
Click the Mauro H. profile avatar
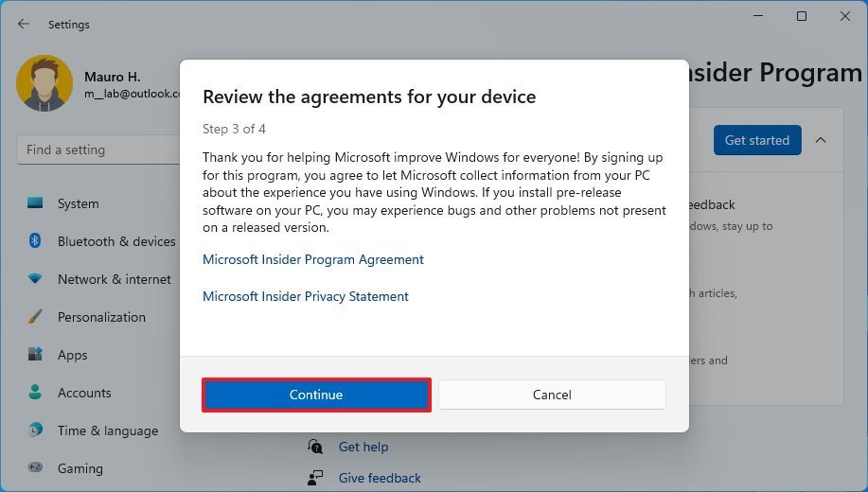coord(44,83)
